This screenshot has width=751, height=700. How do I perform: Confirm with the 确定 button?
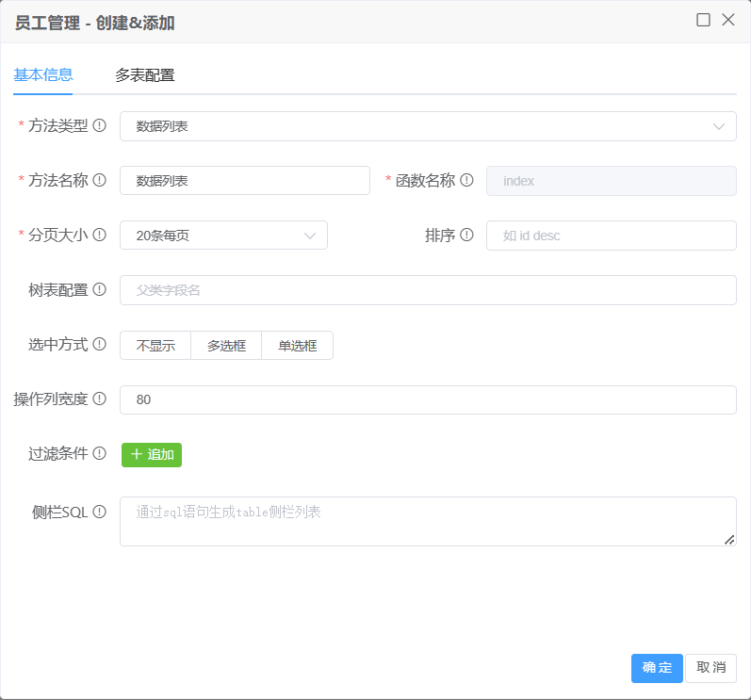pyautogui.click(x=657, y=668)
